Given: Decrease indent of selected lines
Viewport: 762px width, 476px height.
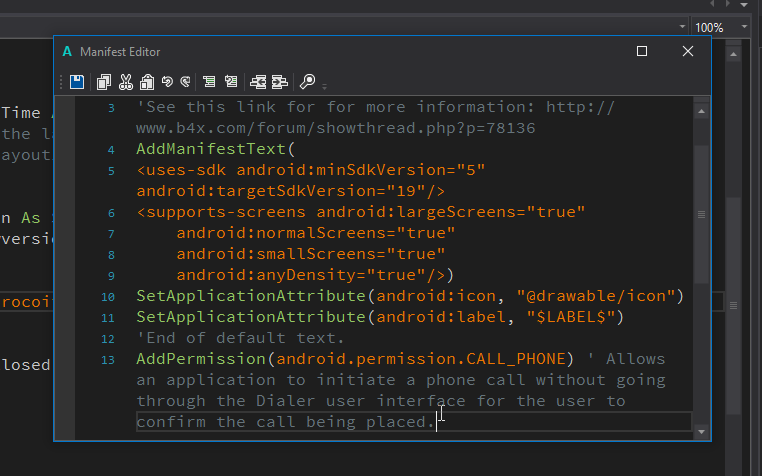Looking at the screenshot, I should pyautogui.click(x=258, y=82).
